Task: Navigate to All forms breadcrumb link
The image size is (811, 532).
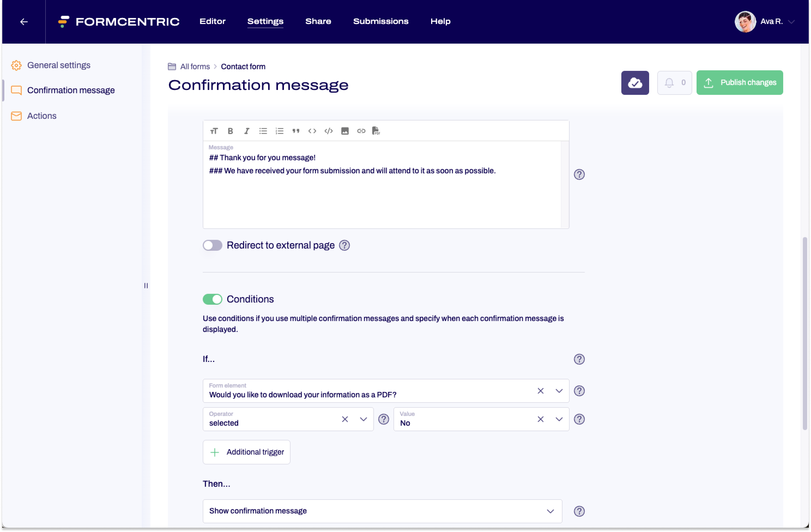Action: click(x=195, y=66)
